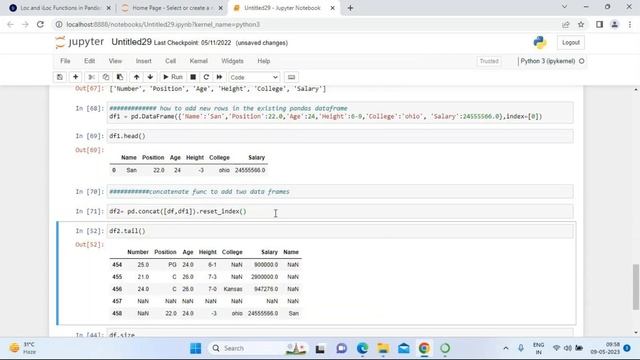Click the Jupyter logo
This screenshot has width=640, height=360.
[x=80, y=42]
